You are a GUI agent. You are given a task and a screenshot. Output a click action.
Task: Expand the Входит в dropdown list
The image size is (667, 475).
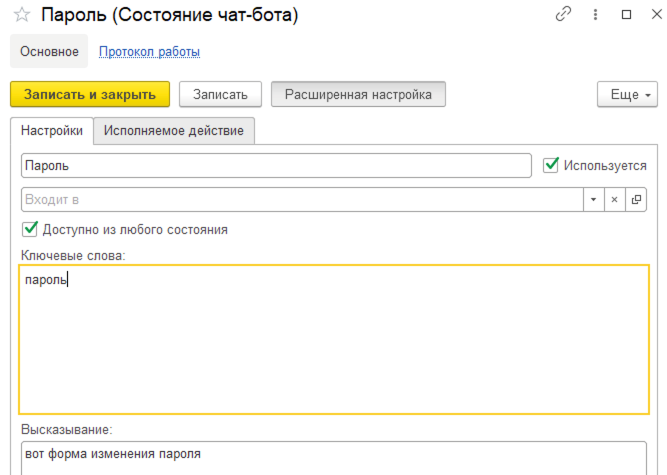click(593, 199)
